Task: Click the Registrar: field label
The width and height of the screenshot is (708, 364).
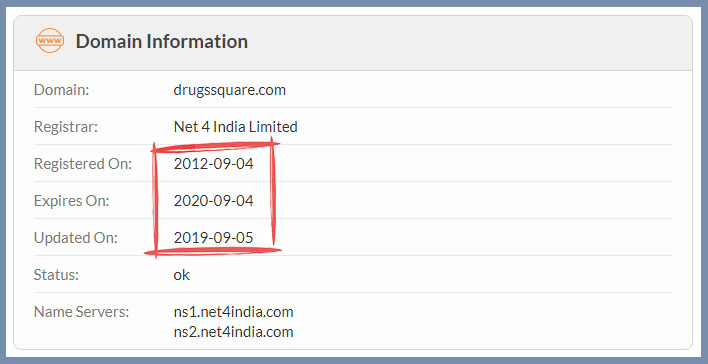Action: click(65, 127)
